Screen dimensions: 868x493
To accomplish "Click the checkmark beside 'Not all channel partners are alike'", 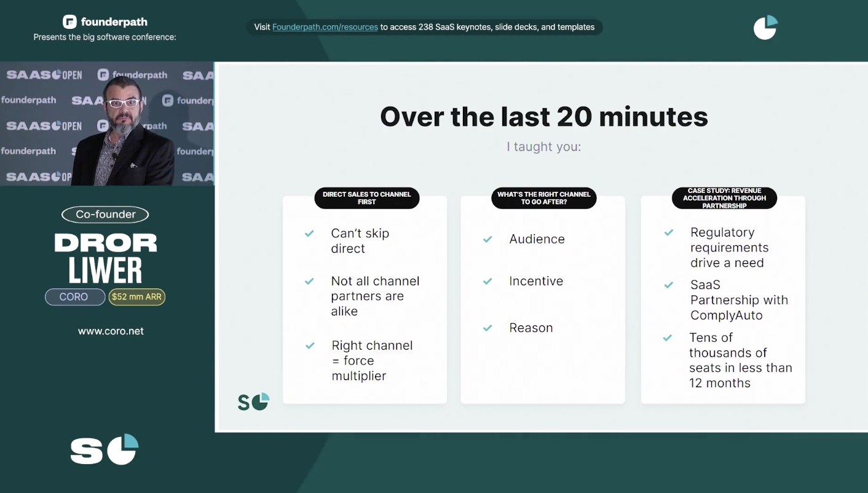I will tap(309, 282).
